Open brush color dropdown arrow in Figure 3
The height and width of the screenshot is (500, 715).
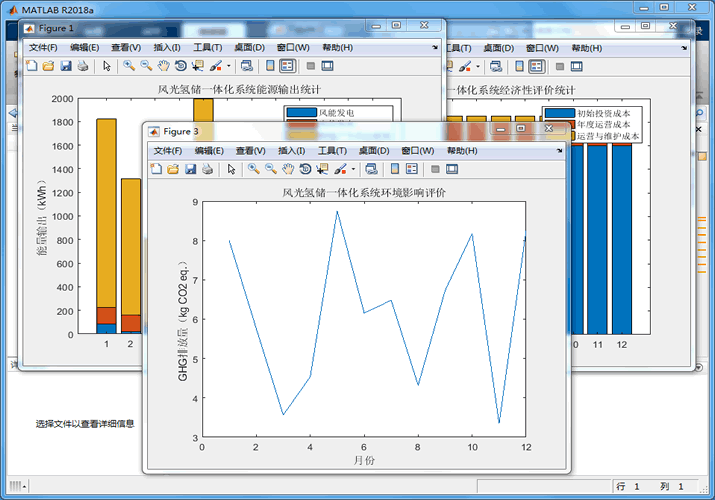(x=353, y=169)
